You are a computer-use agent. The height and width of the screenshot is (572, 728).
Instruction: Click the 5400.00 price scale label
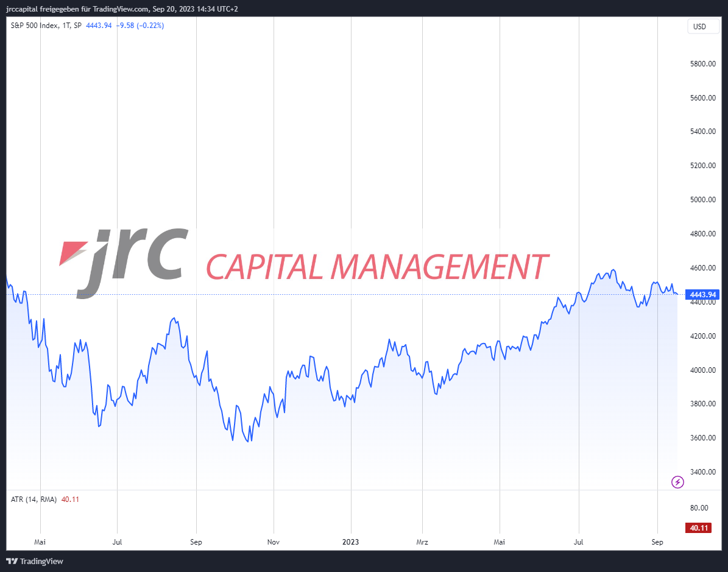click(703, 132)
